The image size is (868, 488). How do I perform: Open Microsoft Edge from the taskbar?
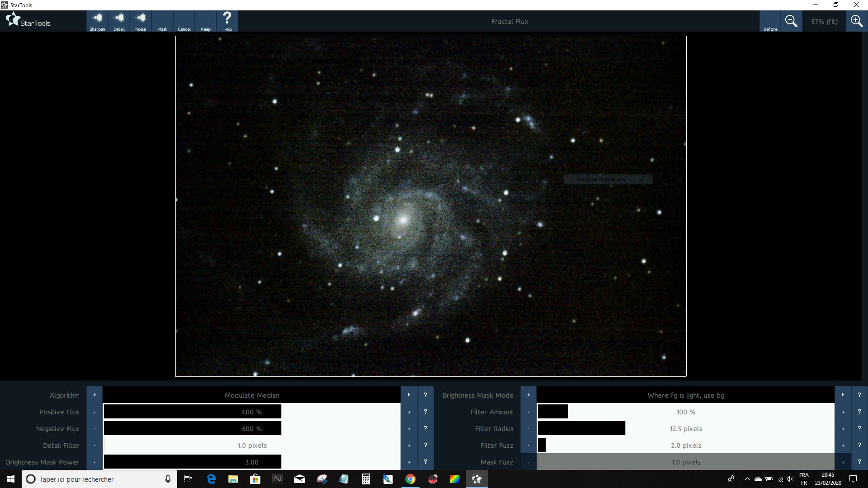tap(211, 479)
